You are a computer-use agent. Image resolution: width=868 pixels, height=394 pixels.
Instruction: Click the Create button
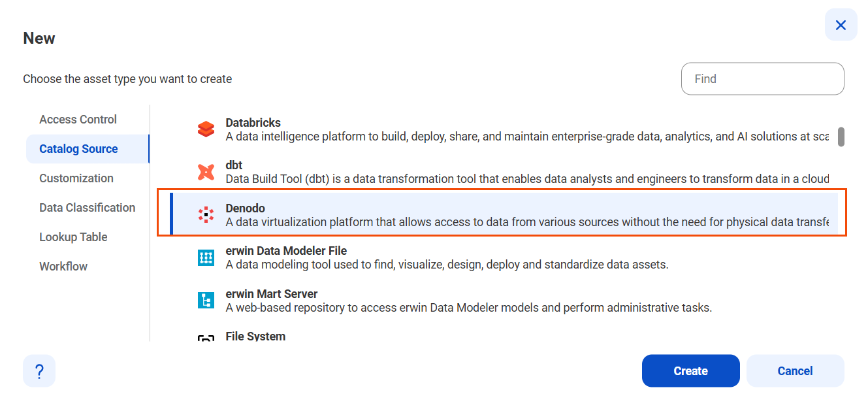tap(690, 371)
